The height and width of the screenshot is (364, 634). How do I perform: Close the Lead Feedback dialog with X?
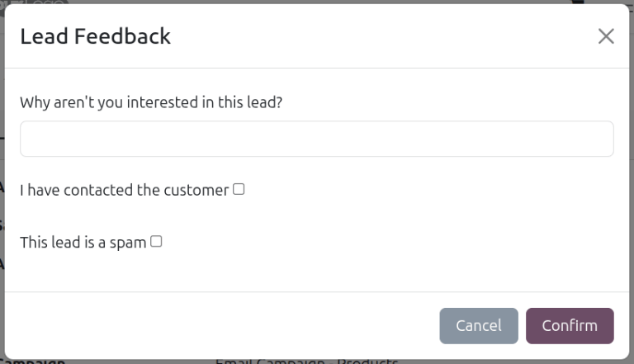coord(606,36)
